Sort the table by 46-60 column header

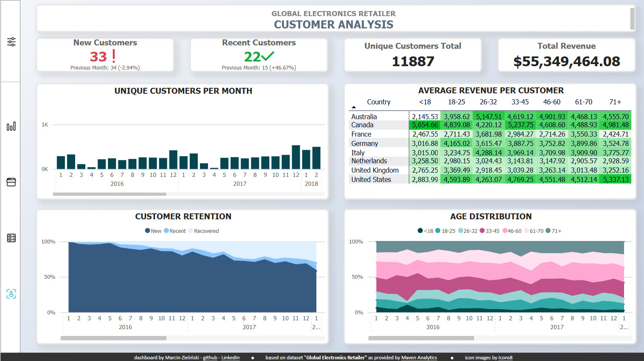click(x=551, y=102)
